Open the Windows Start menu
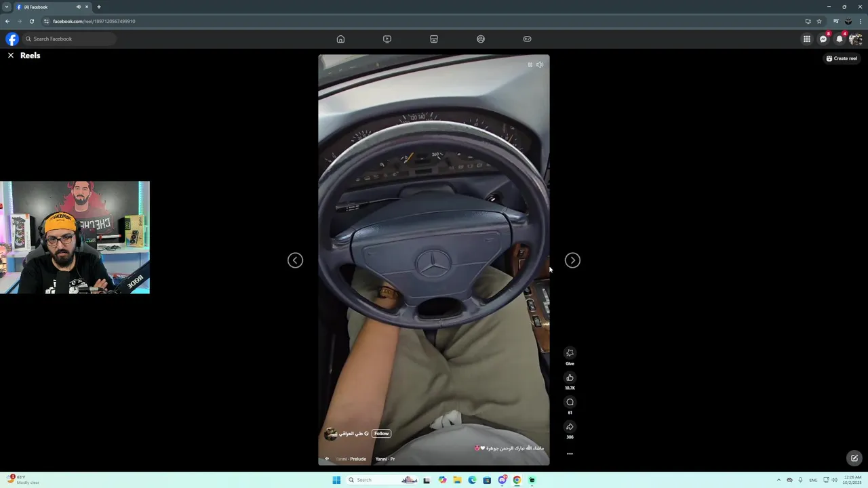This screenshot has height=488, width=868. [x=336, y=480]
